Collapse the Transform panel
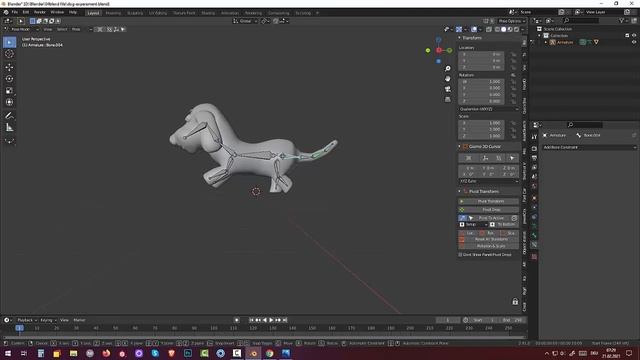 [460, 38]
